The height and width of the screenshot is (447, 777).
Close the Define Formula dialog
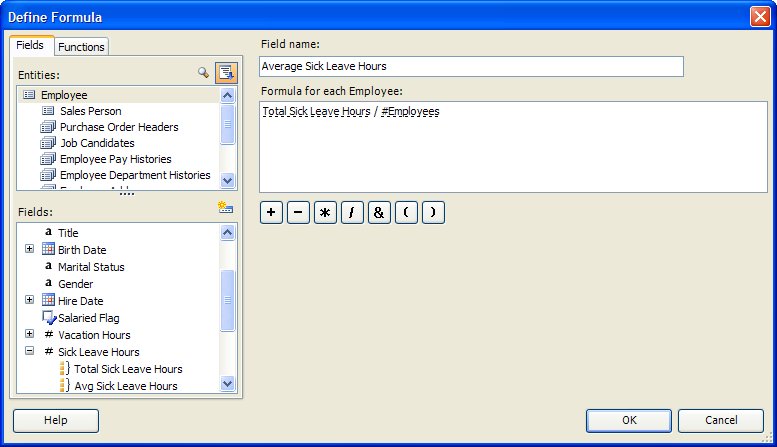760,17
